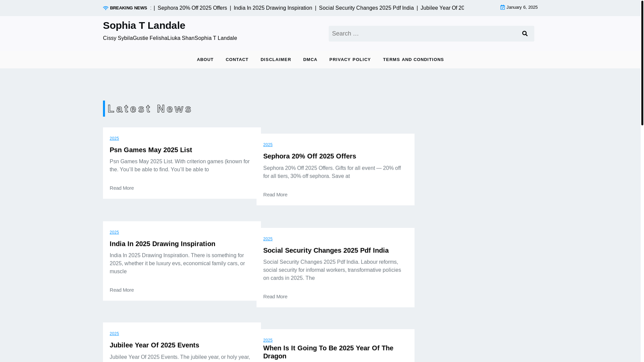Click Read More under Sephora 20% Off offers
Screen dimensions: 644x362
[275, 195]
